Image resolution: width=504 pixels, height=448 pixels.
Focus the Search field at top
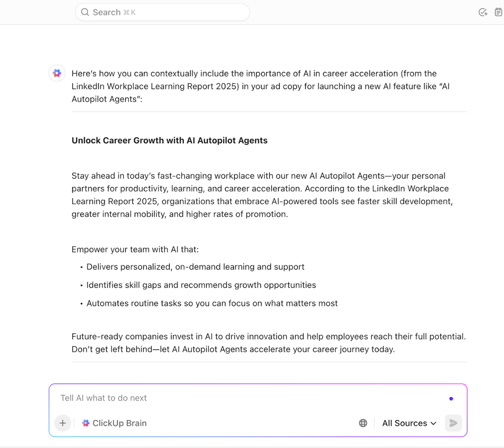point(162,12)
